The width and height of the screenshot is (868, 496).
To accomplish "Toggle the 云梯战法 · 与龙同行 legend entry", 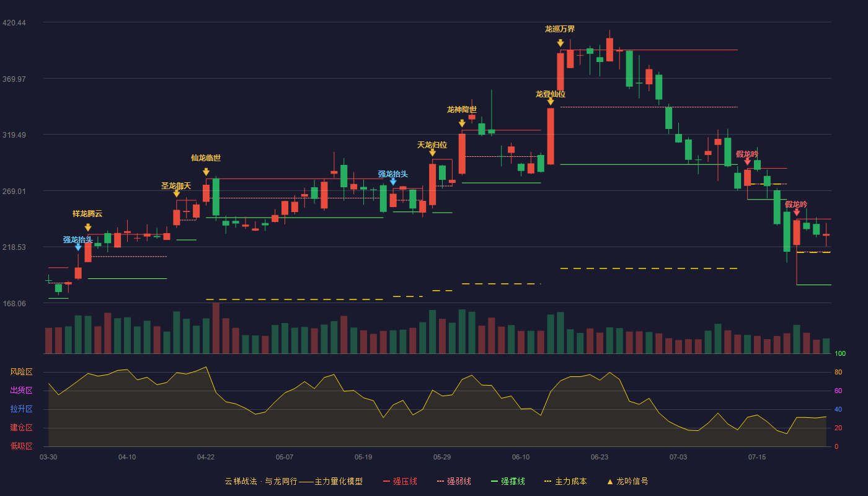I will [293, 481].
